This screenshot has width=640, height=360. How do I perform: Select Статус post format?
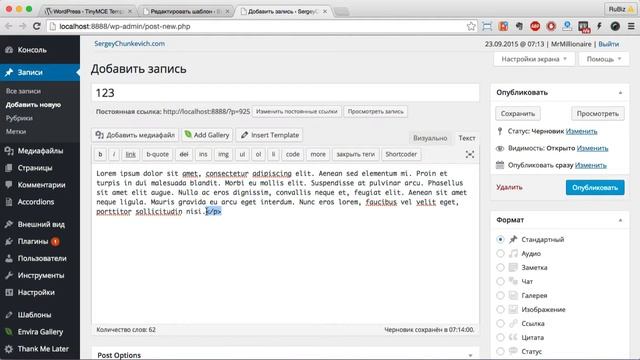coord(500,351)
